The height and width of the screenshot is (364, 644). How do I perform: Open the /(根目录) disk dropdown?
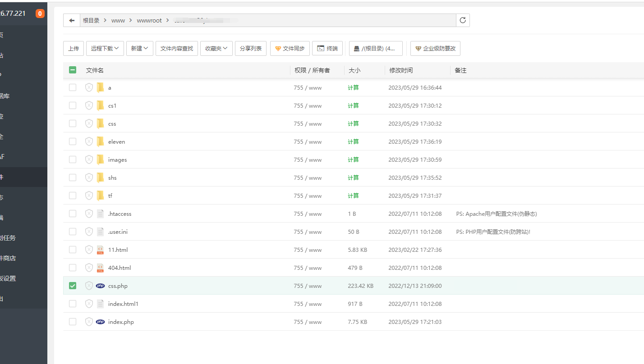(x=376, y=48)
